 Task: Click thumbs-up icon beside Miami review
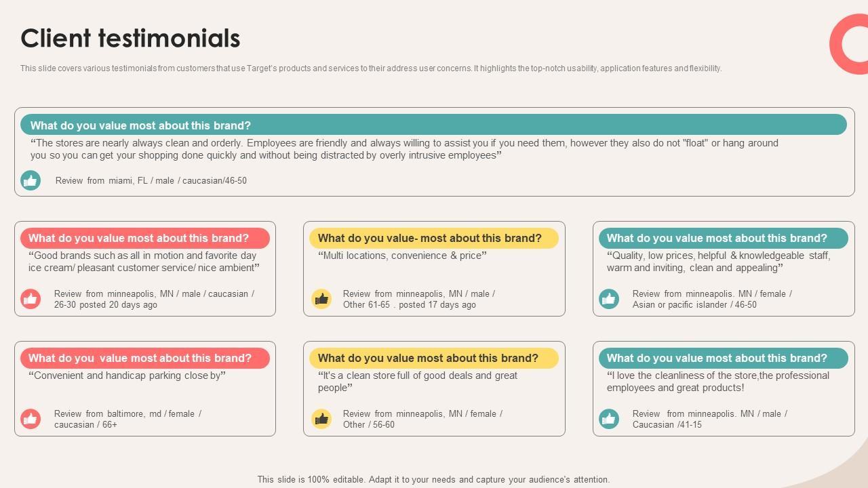coord(31,180)
